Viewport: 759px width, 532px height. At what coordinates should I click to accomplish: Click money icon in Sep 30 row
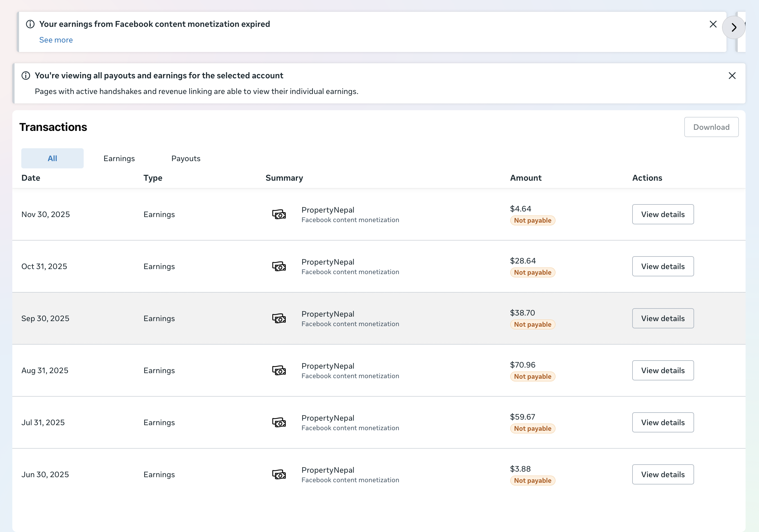click(x=279, y=318)
